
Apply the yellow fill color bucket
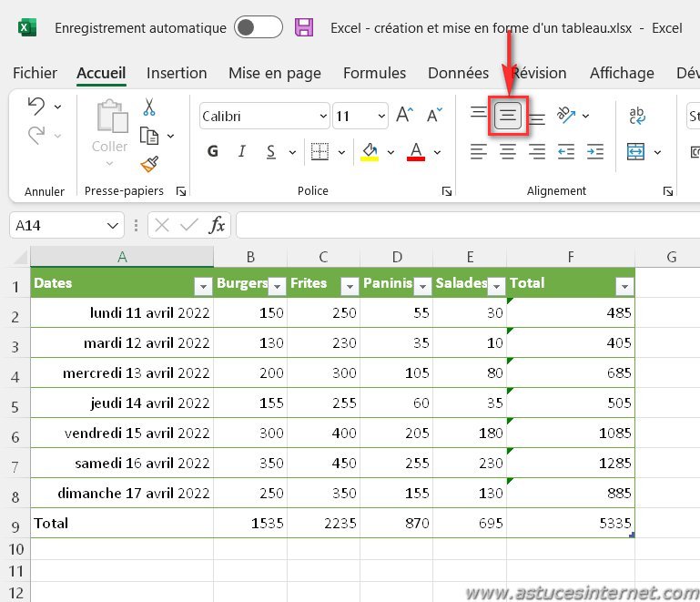point(370,152)
